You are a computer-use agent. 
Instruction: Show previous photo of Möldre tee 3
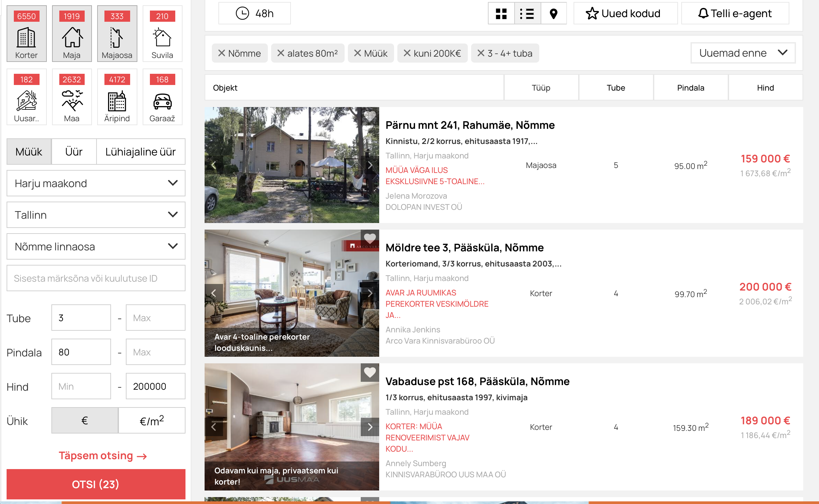(x=214, y=293)
